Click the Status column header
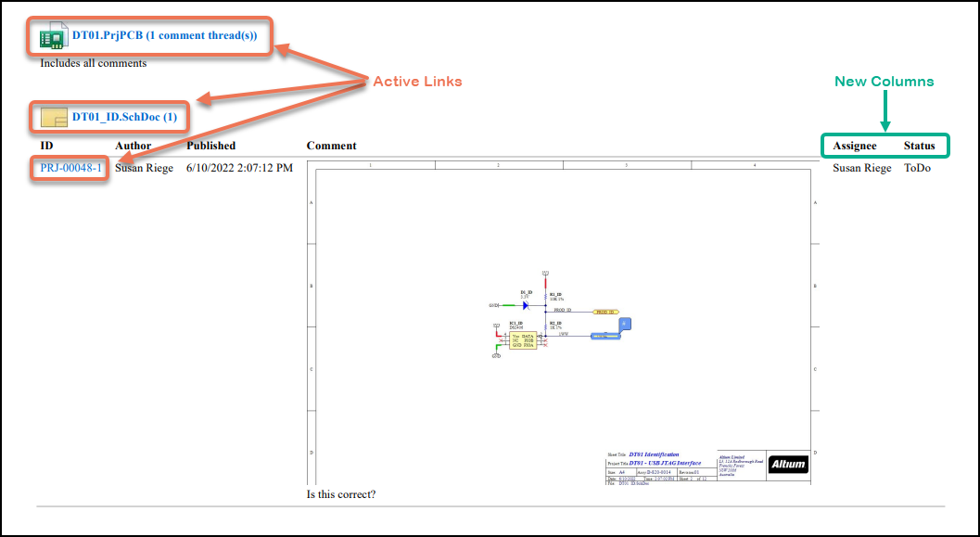 pos(919,146)
